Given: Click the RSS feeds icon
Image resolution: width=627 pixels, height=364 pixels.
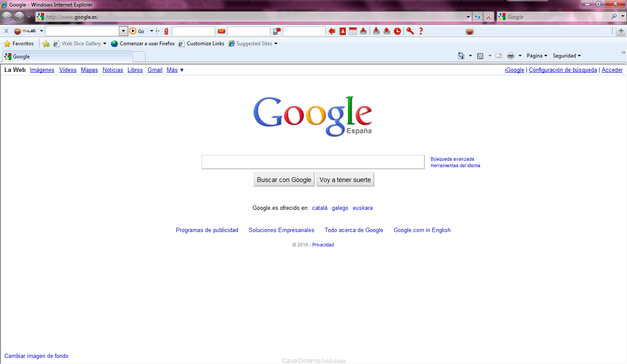Looking at the screenshot, I should [480, 56].
